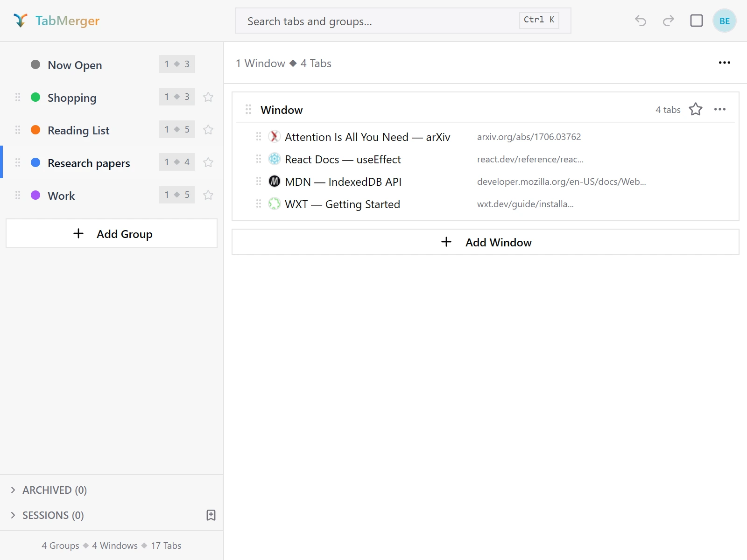Select the Work group

[112, 195]
